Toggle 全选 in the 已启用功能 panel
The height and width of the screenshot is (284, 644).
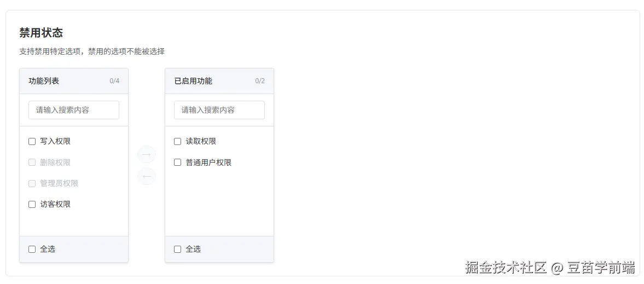point(177,249)
